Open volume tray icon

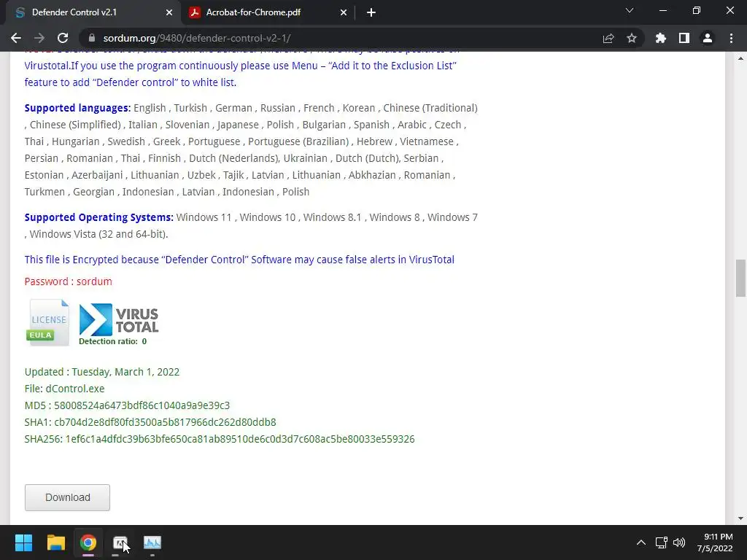pyautogui.click(x=679, y=542)
